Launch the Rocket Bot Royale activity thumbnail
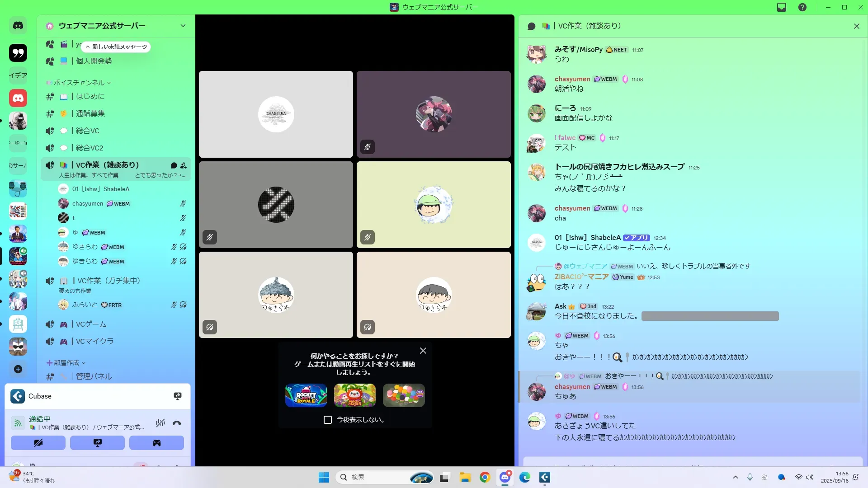The image size is (868, 488). (x=306, y=395)
